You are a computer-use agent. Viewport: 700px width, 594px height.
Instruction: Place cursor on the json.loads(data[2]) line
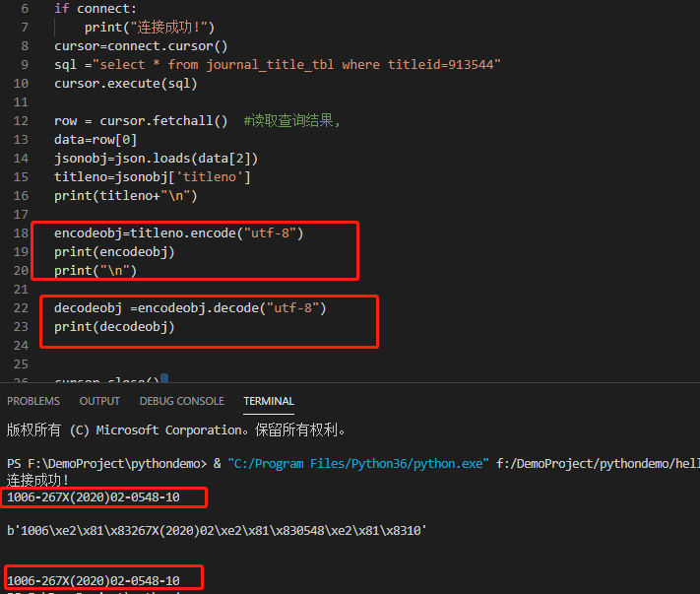coord(156,159)
